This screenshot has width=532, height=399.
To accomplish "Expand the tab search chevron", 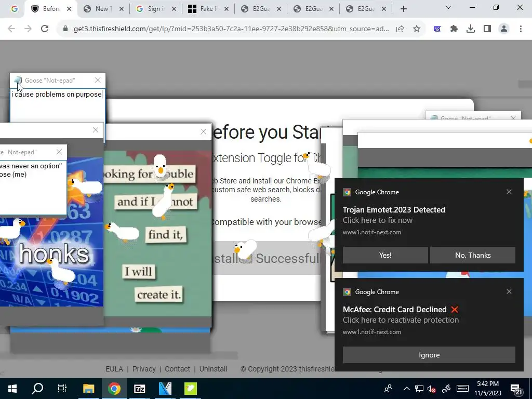I will [x=448, y=7].
